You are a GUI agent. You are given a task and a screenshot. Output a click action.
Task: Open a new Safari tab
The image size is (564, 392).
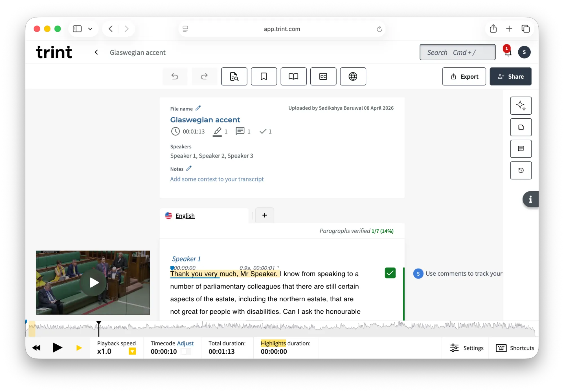coord(509,28)
